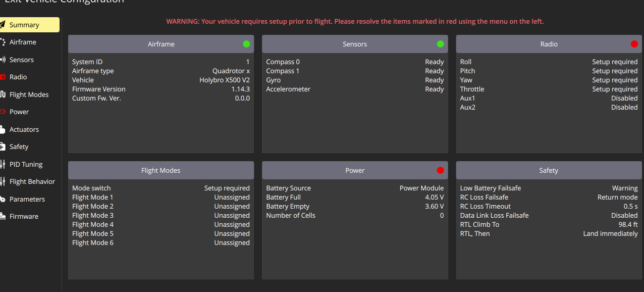Screen dimensions: 644x292
Task: Open the Firmware setup page
Action: point(24,216)
